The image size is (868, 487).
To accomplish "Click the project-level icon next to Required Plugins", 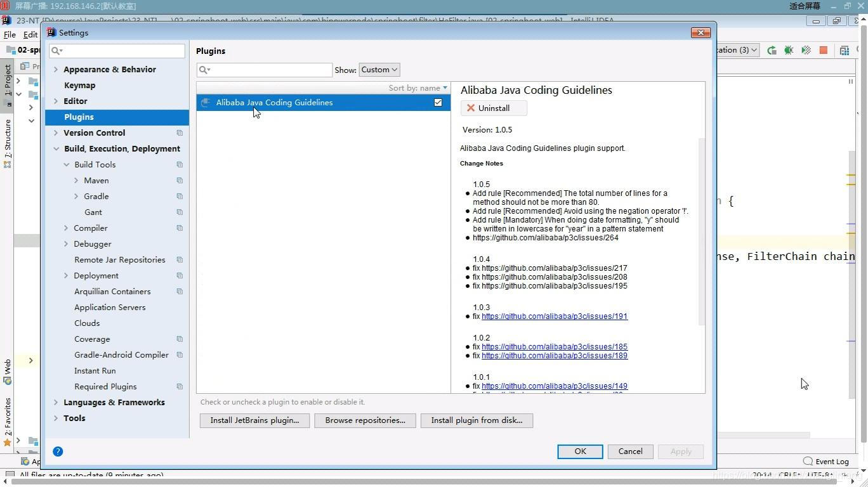I will click(180, 386).
